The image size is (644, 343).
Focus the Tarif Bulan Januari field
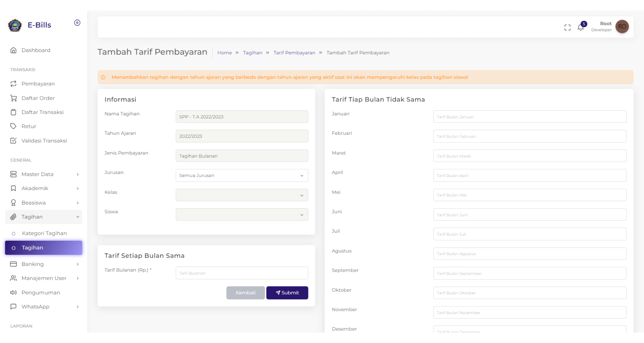(530, 117)
